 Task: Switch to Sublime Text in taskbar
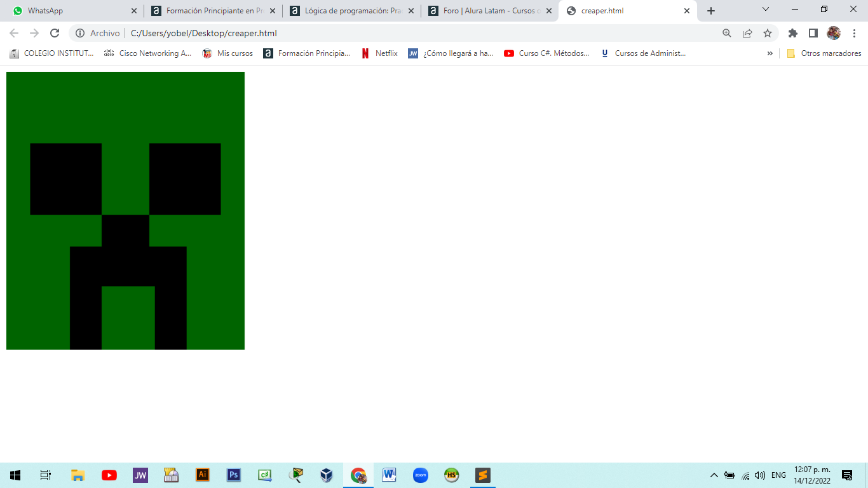[483, 475]
